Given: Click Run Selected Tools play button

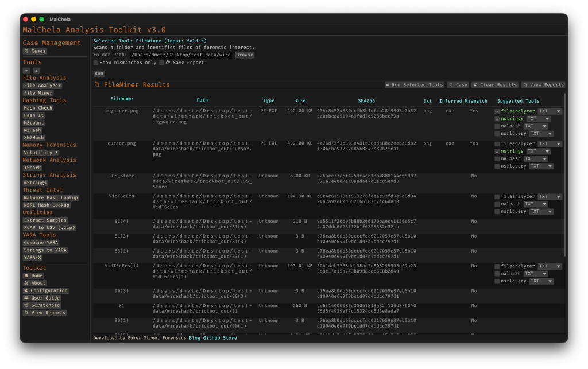Looking at the screenshot, I should coord(415,85).
